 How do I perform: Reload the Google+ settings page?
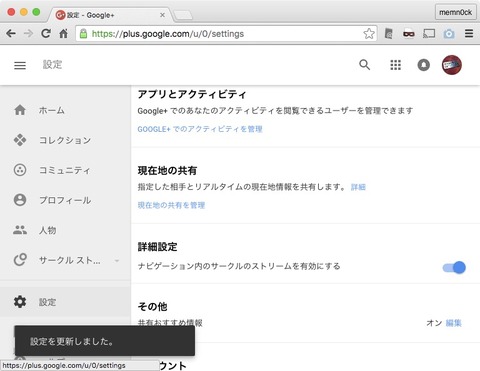click(x=46, y=33)
